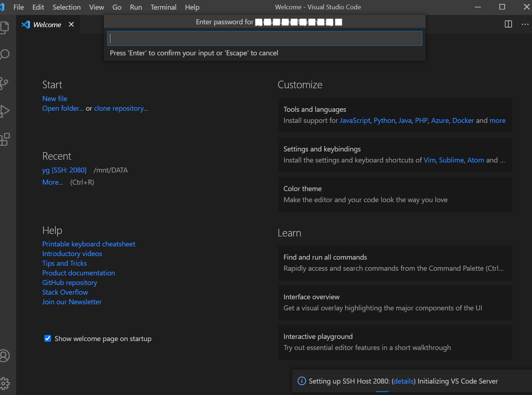Open the Run menu

(x=136, y=7)
